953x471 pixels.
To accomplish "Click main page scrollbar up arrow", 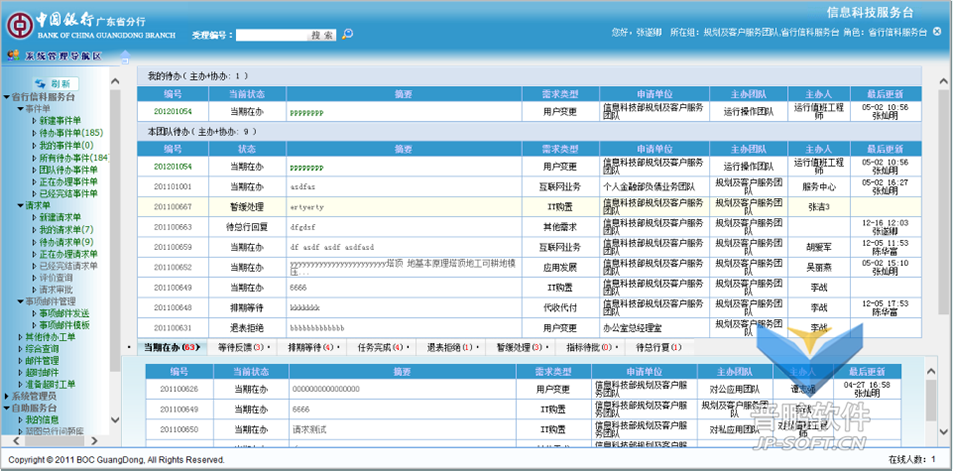I will [x=943, y=81].
